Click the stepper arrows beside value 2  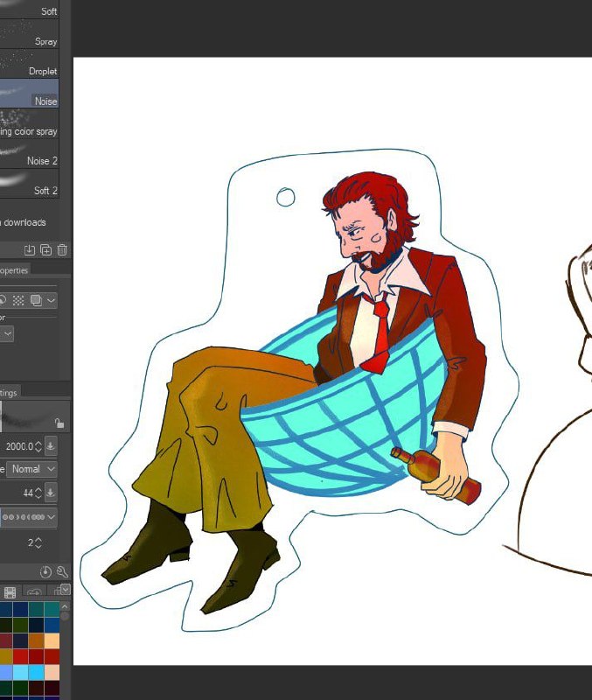(x=38, y=542)
